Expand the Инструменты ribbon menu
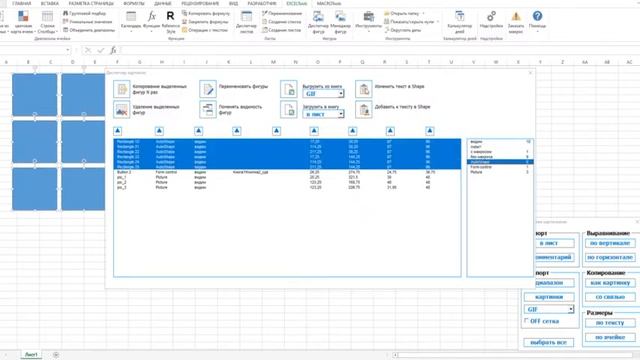 pyautogui.click(x=369, y=21)
